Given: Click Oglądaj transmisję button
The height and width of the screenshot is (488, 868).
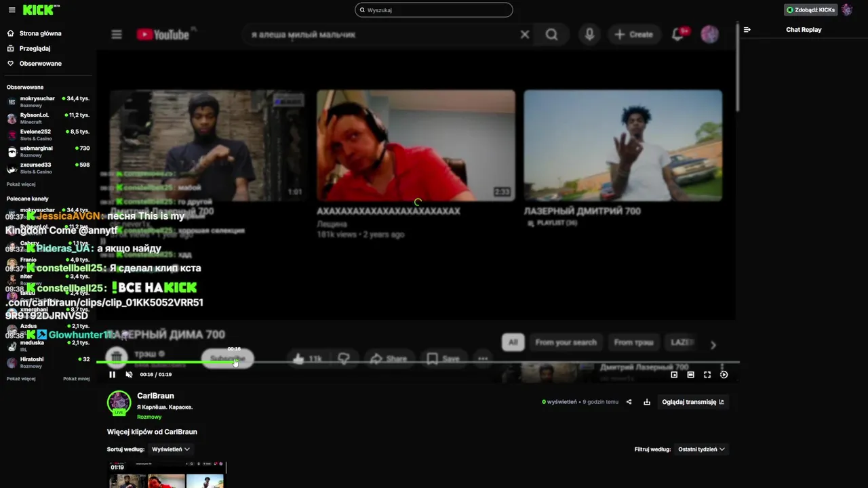Looking at the screenshot, I should coord(693,402).
